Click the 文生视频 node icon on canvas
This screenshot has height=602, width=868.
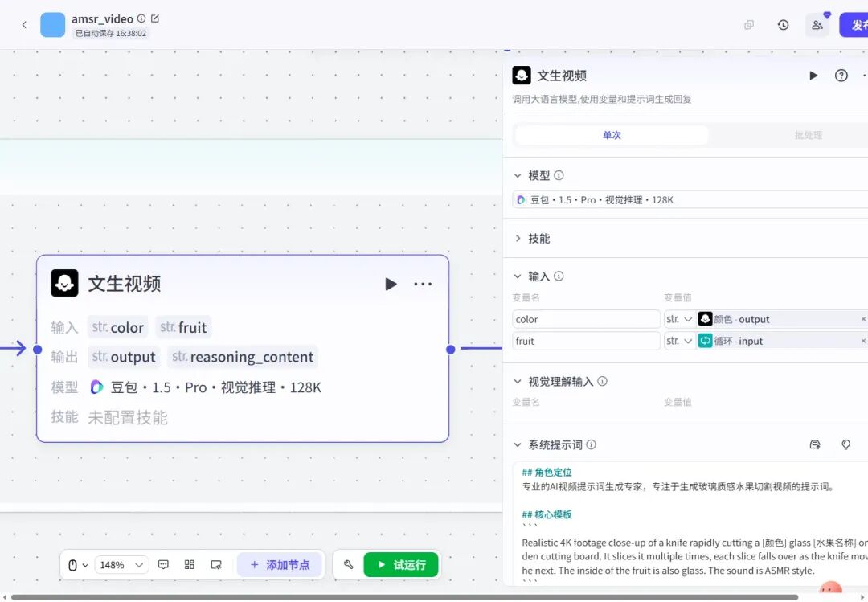pyautogui.click(x=64, y=283)
